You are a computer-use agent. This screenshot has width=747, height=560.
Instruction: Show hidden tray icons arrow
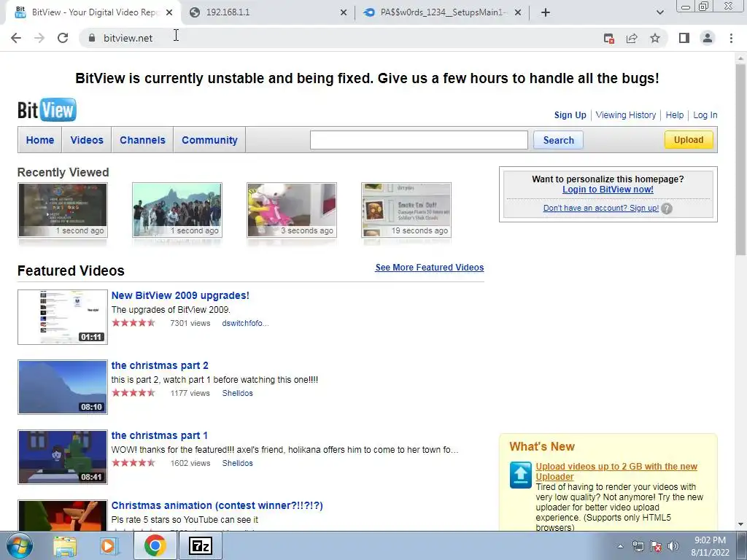point(620,546)
